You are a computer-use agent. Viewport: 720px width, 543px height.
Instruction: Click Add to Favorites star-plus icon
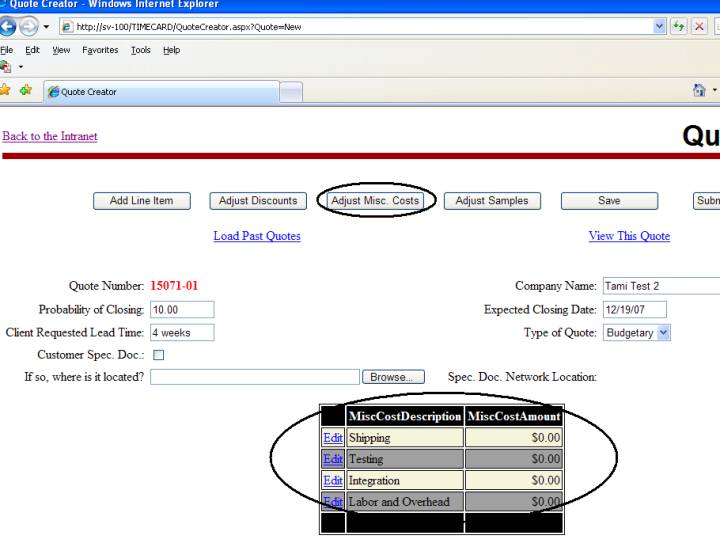pos(27,92)
